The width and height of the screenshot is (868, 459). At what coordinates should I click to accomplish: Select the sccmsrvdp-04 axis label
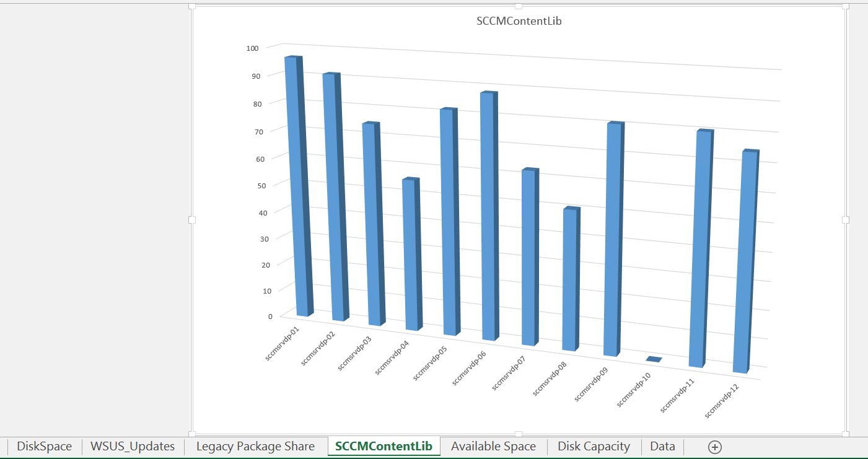point(392,357)
